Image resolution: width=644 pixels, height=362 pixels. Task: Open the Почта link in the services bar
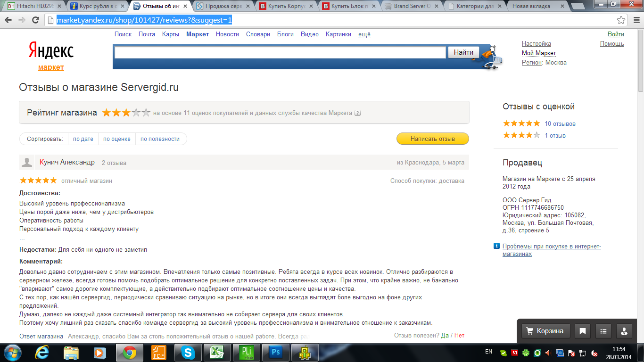(147, 34)
